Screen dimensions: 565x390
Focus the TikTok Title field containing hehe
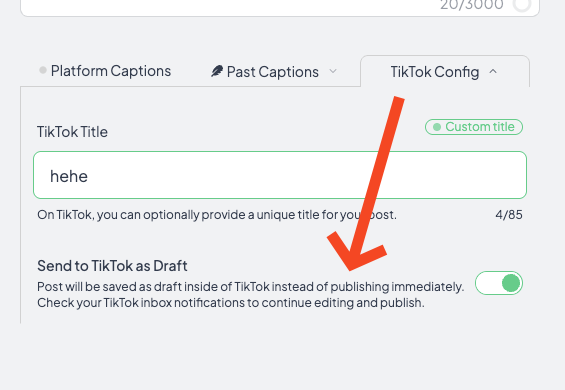[280, 175]
